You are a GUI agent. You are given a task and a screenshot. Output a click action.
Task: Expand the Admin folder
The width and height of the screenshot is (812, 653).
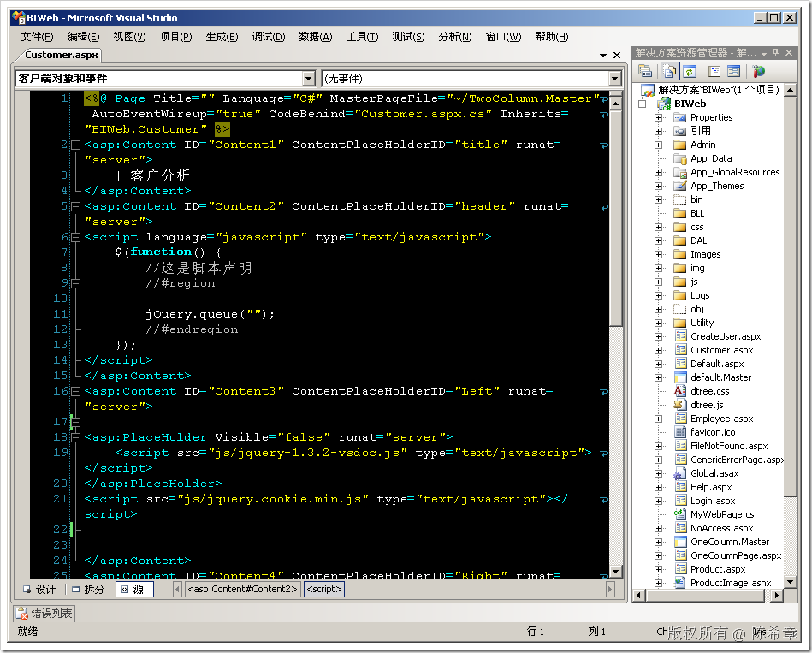click(658, 145)
